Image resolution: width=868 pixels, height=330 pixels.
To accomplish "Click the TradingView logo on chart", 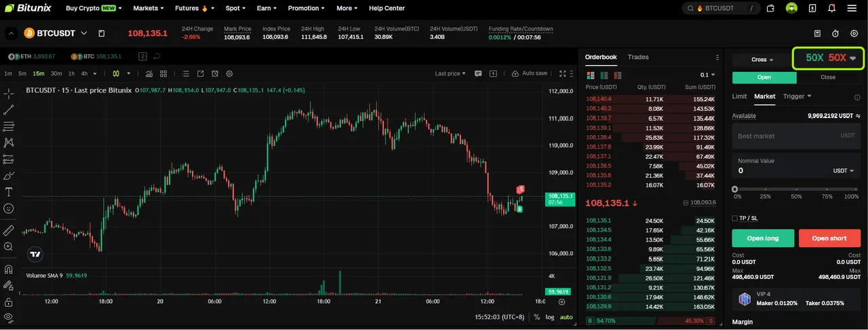I will point(35,255).
